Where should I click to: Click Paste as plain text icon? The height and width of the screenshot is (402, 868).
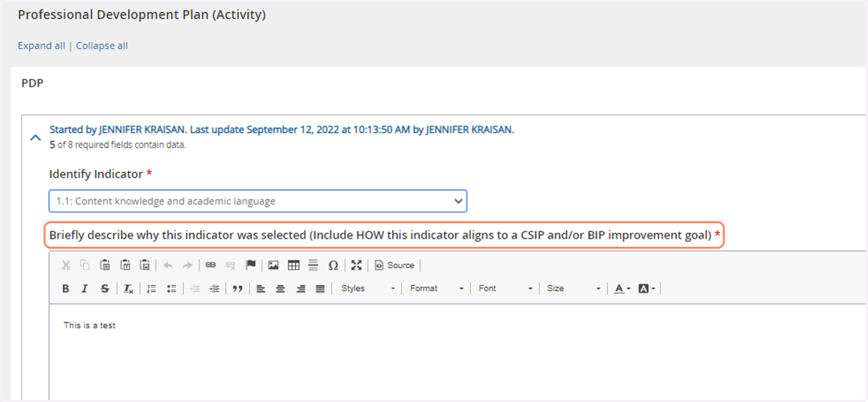124,265
